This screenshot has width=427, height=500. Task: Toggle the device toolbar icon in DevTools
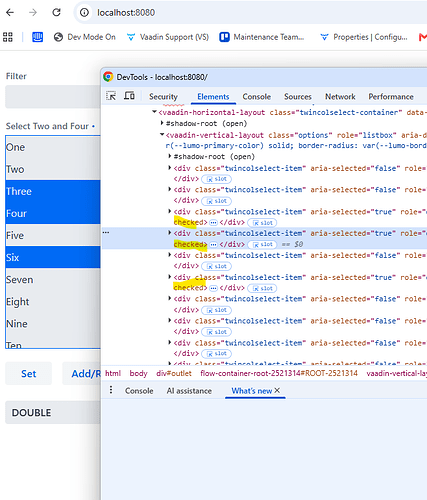coord(129,96)
